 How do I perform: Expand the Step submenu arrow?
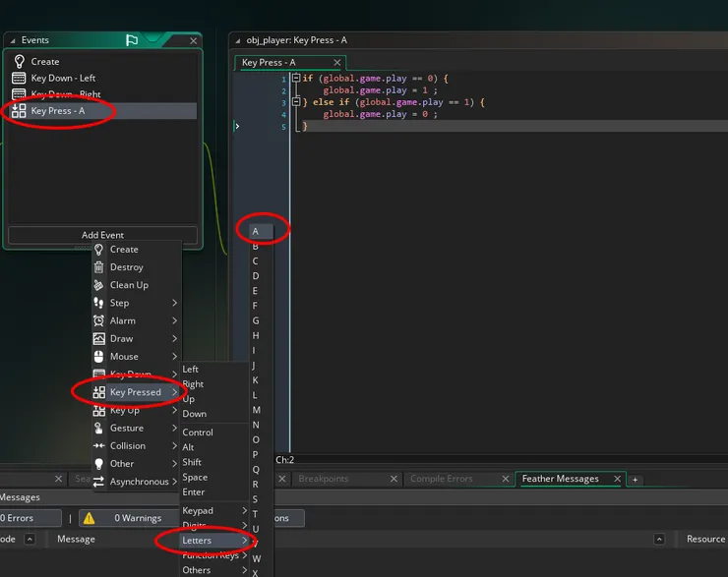pyautogui.click(x=174, y=303)
